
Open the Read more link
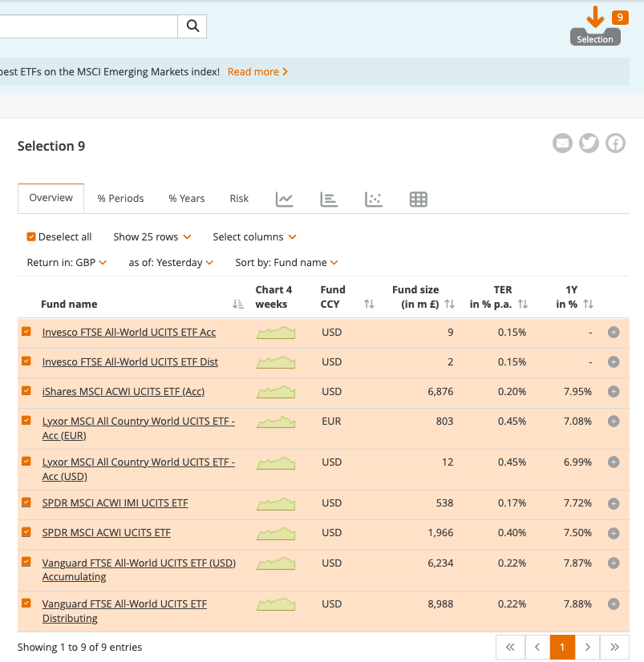257,72
